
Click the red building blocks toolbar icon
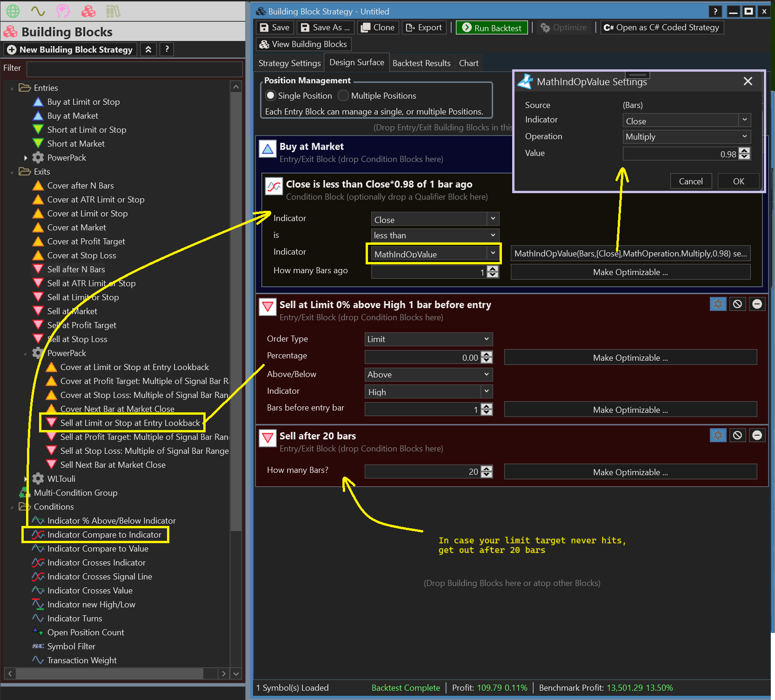tap(88, 11)
